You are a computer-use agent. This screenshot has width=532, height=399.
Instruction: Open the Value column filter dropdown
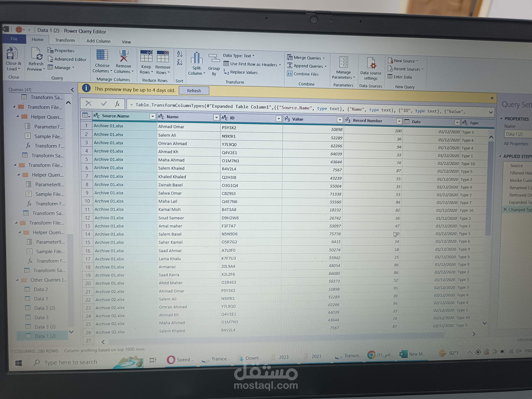[340, 120]
